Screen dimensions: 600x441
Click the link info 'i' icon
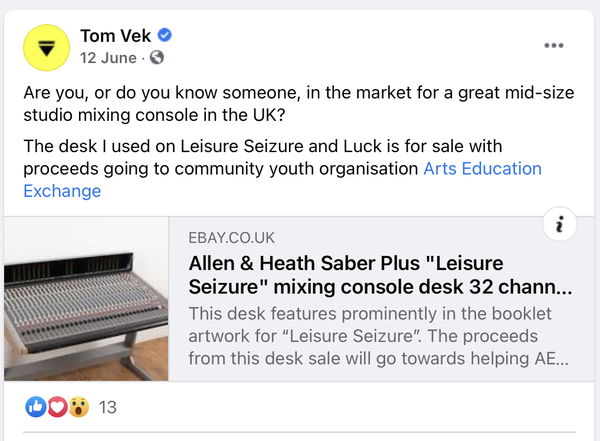click(560, 224)
